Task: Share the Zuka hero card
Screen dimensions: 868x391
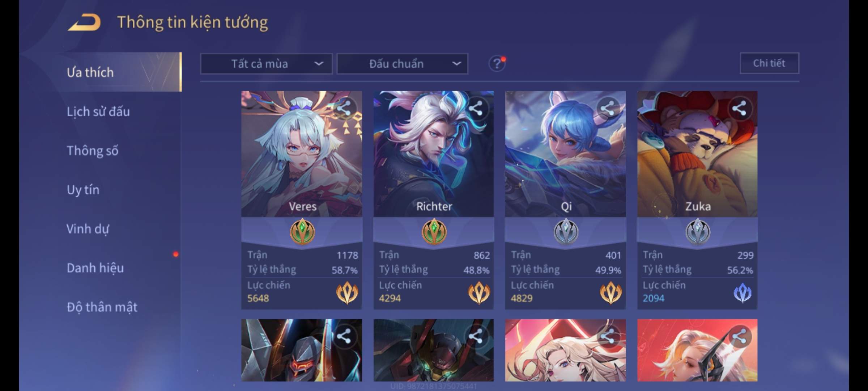Action: click(739, 108)
